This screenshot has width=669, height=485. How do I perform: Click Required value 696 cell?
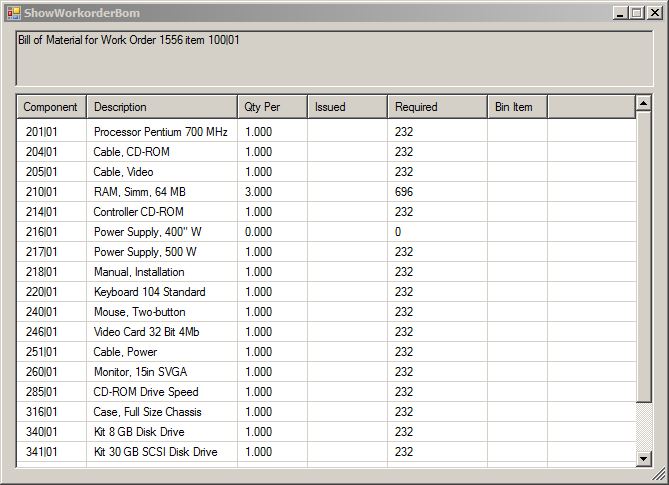coord(404,192)
